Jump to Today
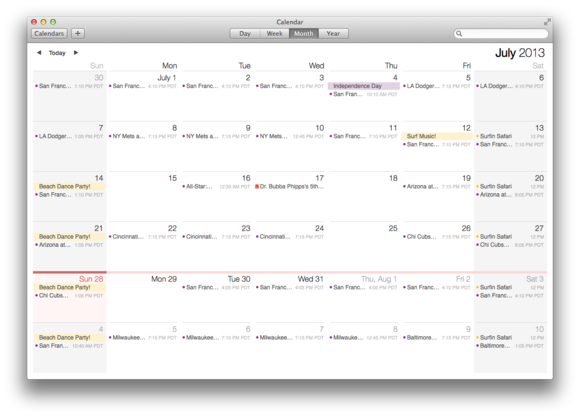580x417 pixels. (57, 53)
